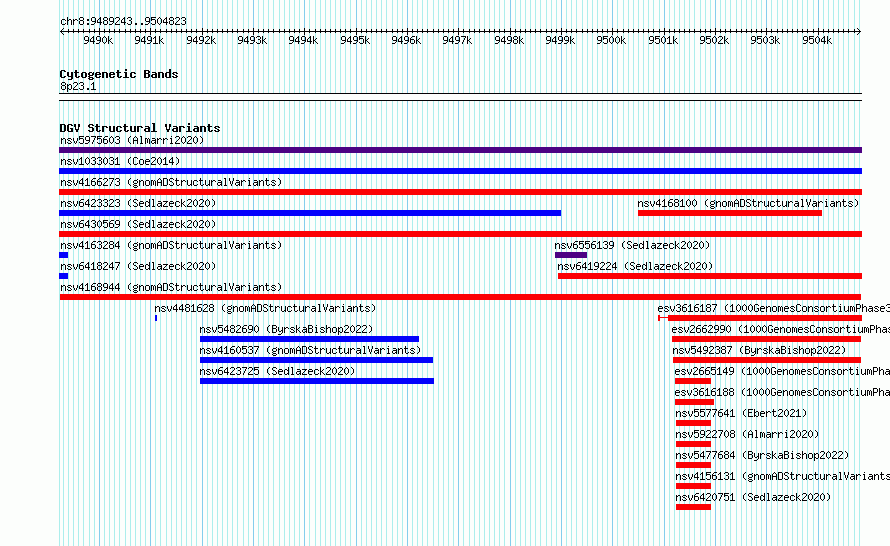The width and height of the screenshot is (890, 546).
Task: Open nsv4481628 (gnomADStructuralVariants) label
Action: point(265,308)
